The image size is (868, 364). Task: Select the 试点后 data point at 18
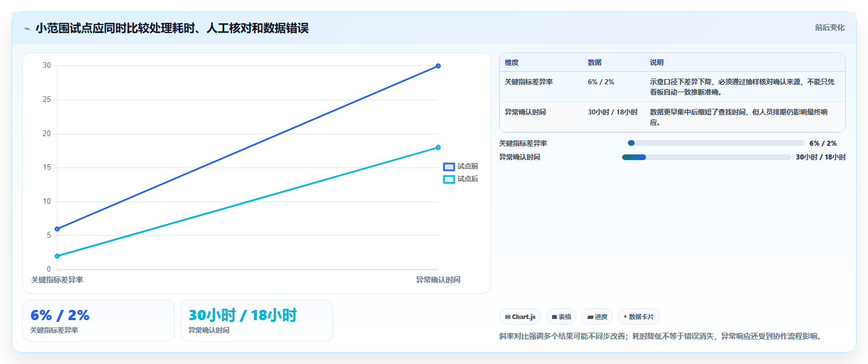click(438, 148)
